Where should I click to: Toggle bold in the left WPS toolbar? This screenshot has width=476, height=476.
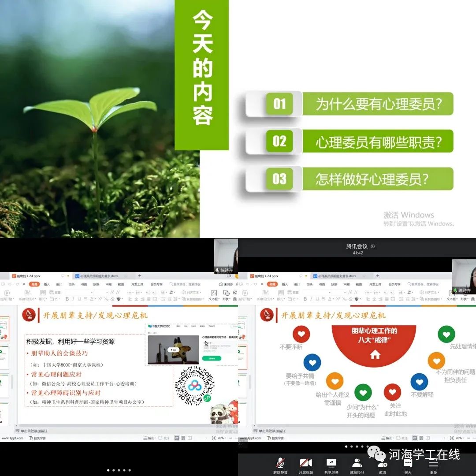coord(67,299)
